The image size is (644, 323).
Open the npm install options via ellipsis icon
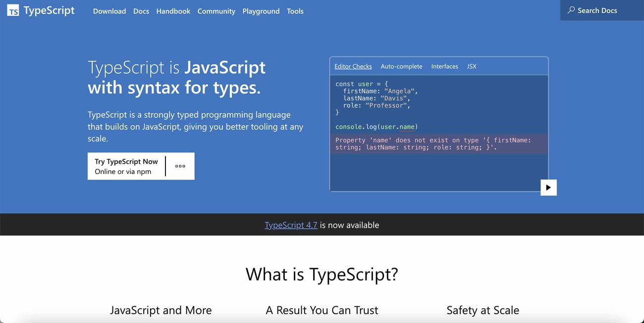click(x=180, y=166)
